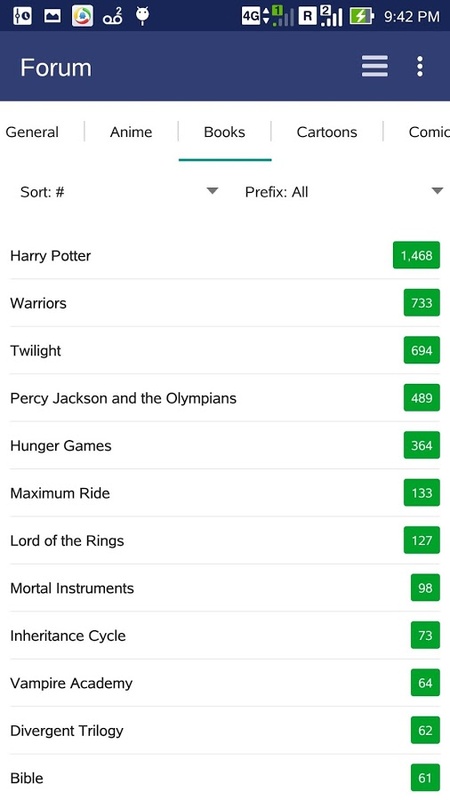The height and width of the screenshot is (800, 450).
Task: Tap the battery charging icon
Action: click(361, 16)
